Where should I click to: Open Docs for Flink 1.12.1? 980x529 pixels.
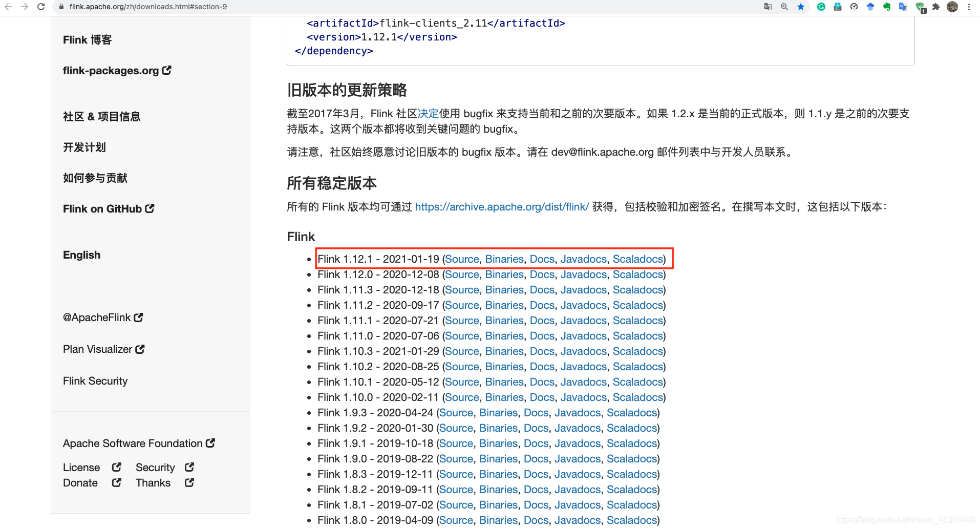(542, 259)
